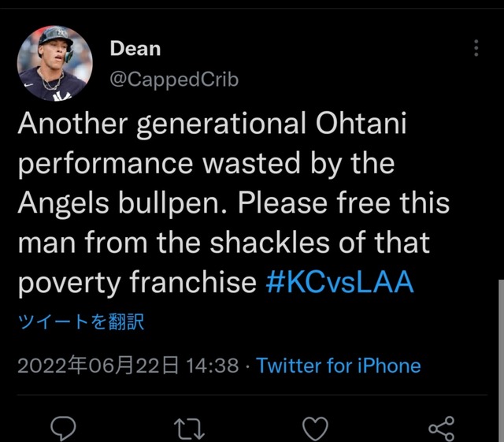Open the #KCvsLAA hashtag
This screenshot has width=504, height=442.
pos(339,282)
